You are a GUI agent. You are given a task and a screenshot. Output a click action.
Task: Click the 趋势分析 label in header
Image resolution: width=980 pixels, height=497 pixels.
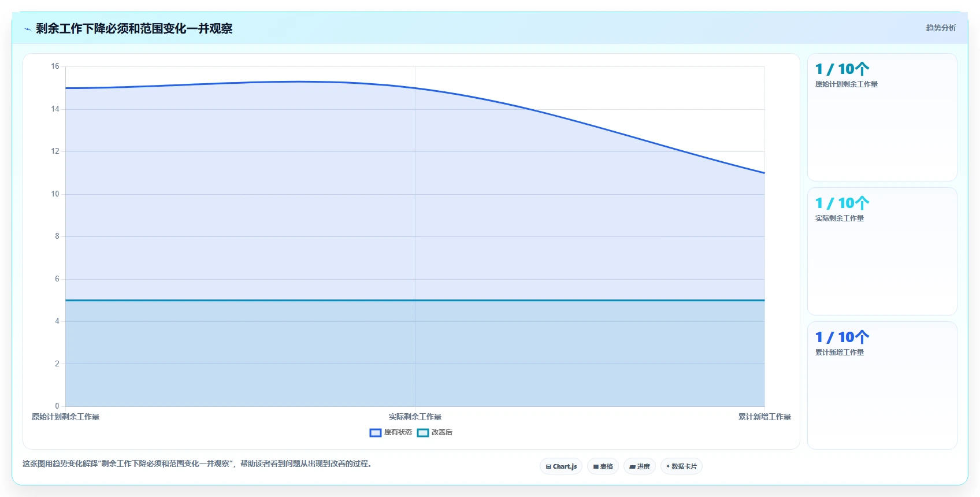[941, 28]
